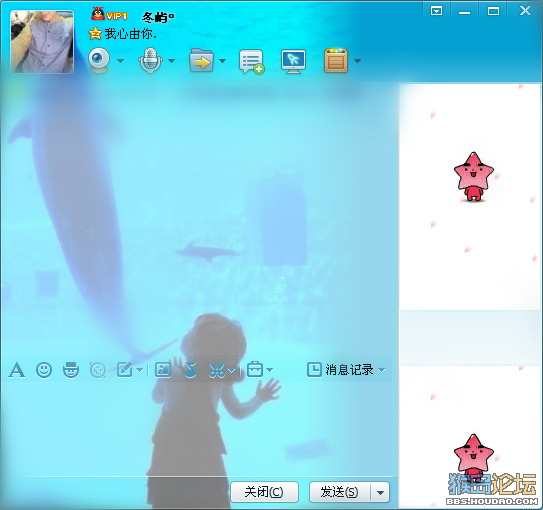Close the chat window with X
The image size is (543, 510).
point(525,11)
